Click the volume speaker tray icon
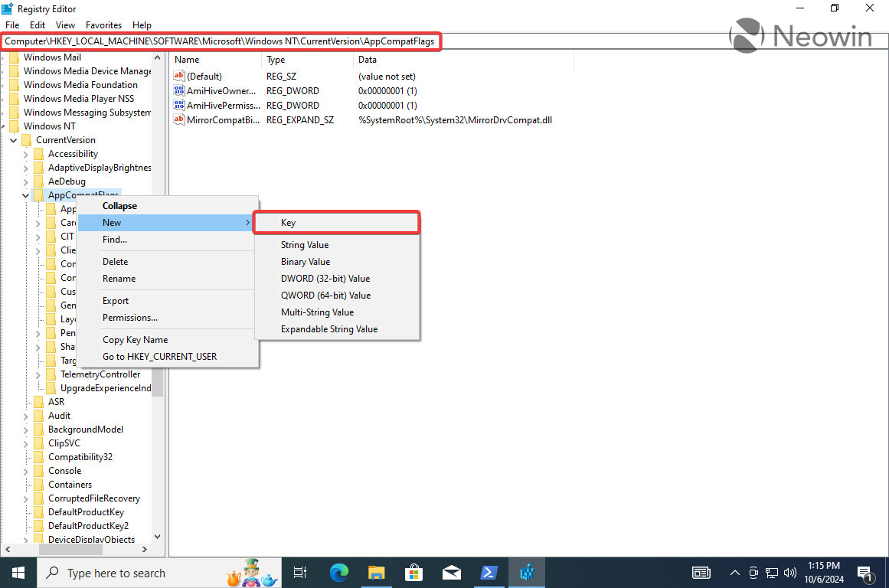This screenshot has width=889, height=588. point(789,573)
